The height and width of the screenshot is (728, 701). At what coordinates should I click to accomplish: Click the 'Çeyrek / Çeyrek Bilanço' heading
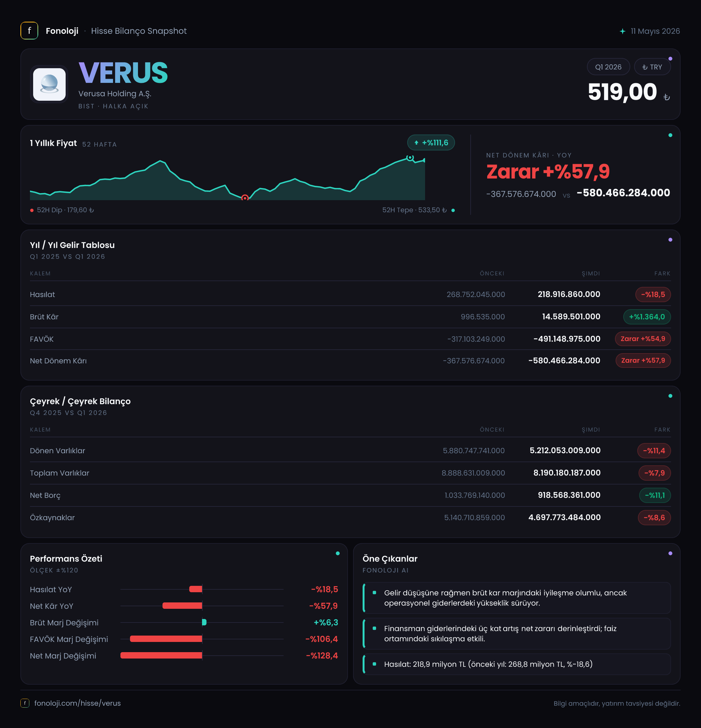(x=80, y=402)
